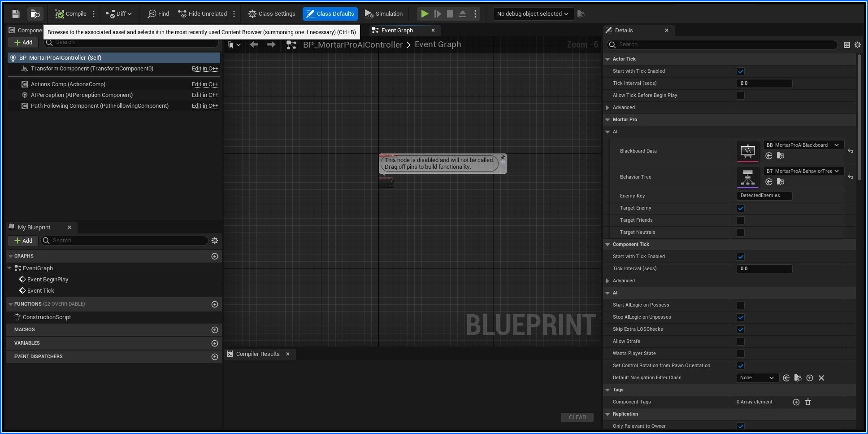Select the Compiler Results tab

coord(257,354)
